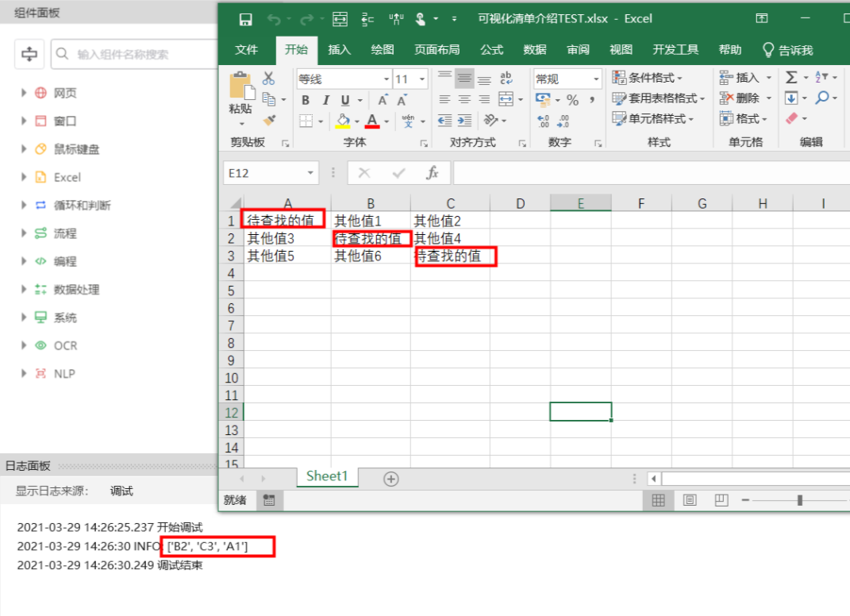Click the 输入组件名称搜索 search field
The width and height of the screenshot is (850, 616).
[x=134, y=54]
